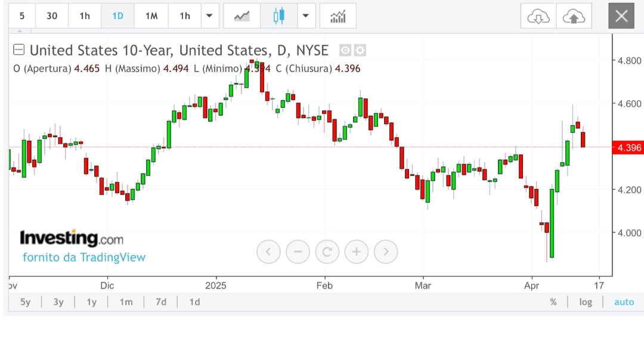
Task: Open the timeframe dropdown arrow
Action: (x=209, y=16)
